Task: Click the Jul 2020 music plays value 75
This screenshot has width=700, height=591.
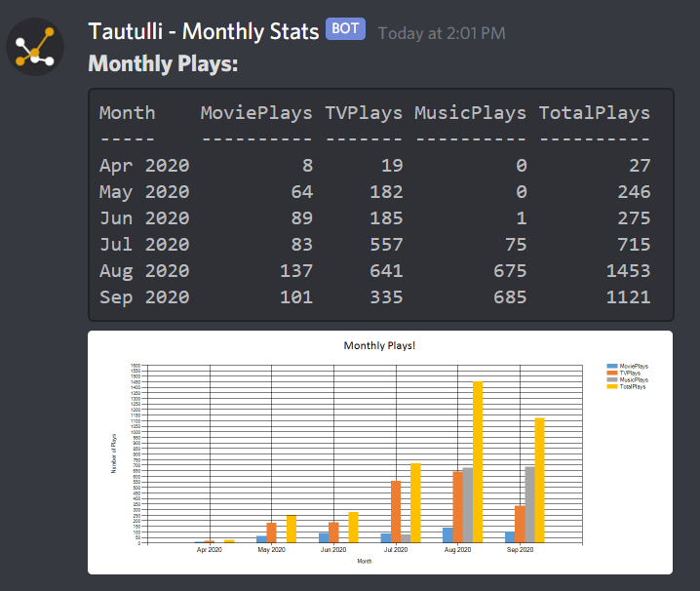Action: click(516, 245)
